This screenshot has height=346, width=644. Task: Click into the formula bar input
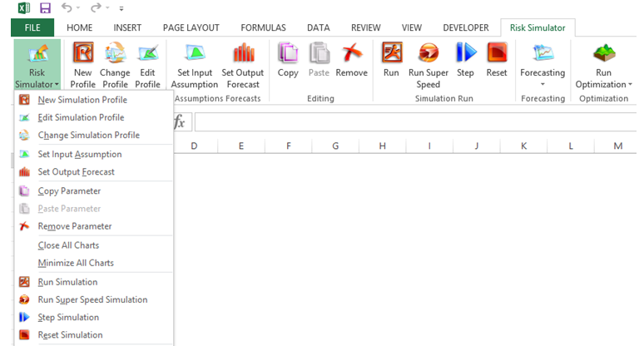coord(416,122)
